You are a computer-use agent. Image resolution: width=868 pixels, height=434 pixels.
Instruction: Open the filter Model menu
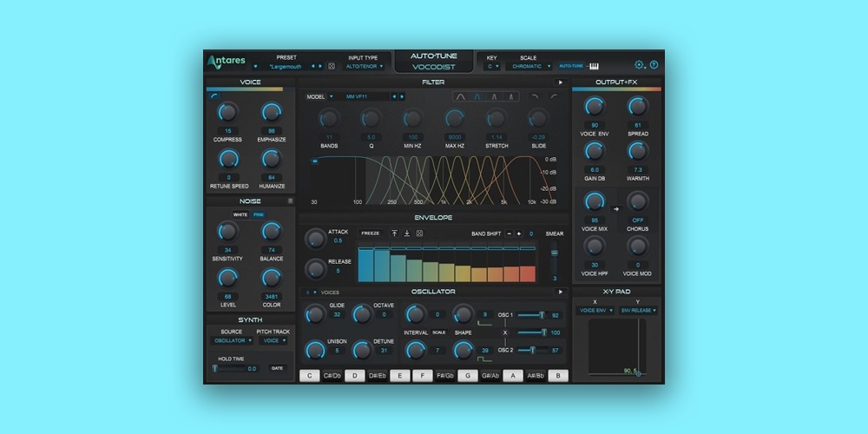pos(320,96)
